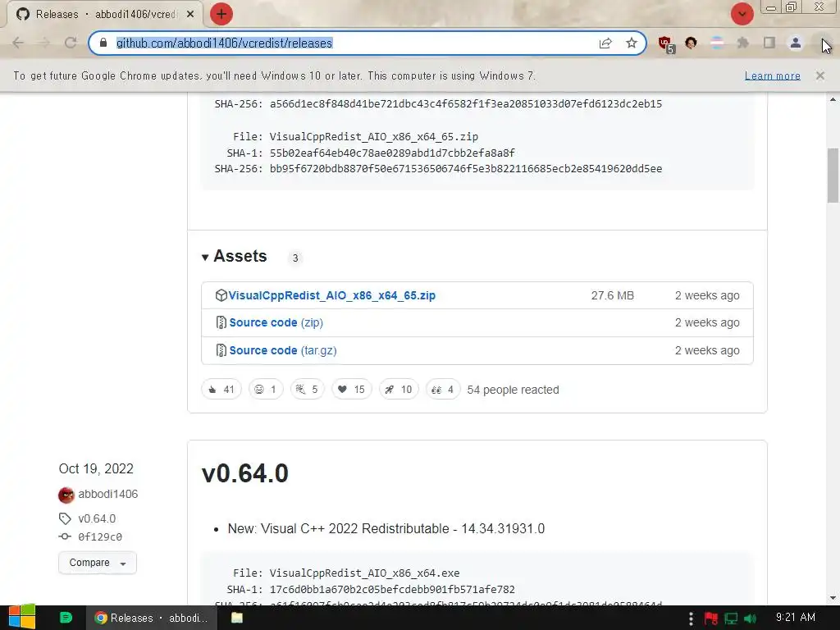Image resolution: width=840 pixels, height=630 pixels.
Task: Open the Chrome profile avatar
Action: pos(796,43)
